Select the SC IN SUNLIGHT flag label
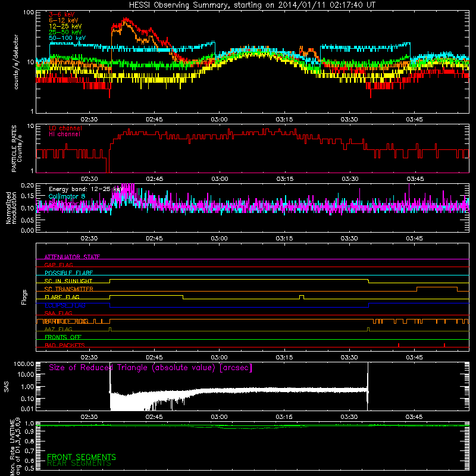The width and height of the screenshot is (476, 476). [x=68, y=281]
